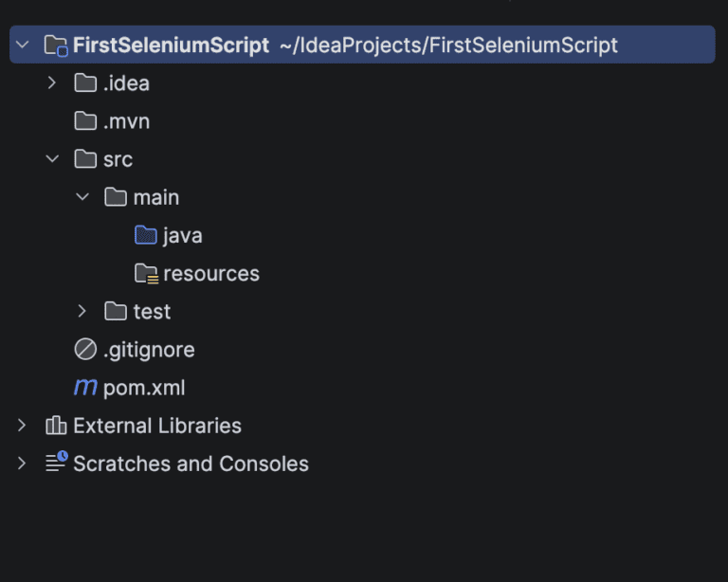Select the pom.xml file label
This screenshot has width=728, height=582.
point(144,388)
